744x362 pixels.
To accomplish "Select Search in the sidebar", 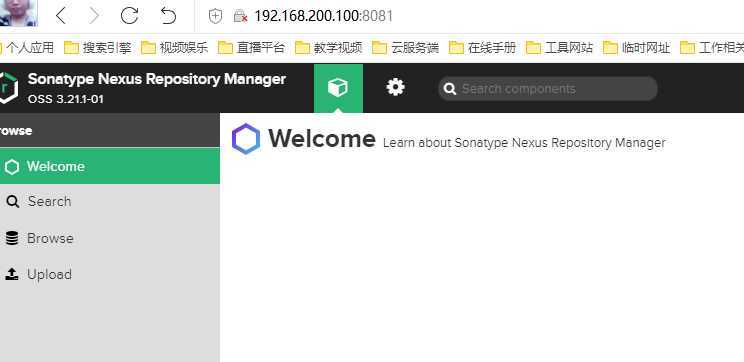I will point(110,202).
